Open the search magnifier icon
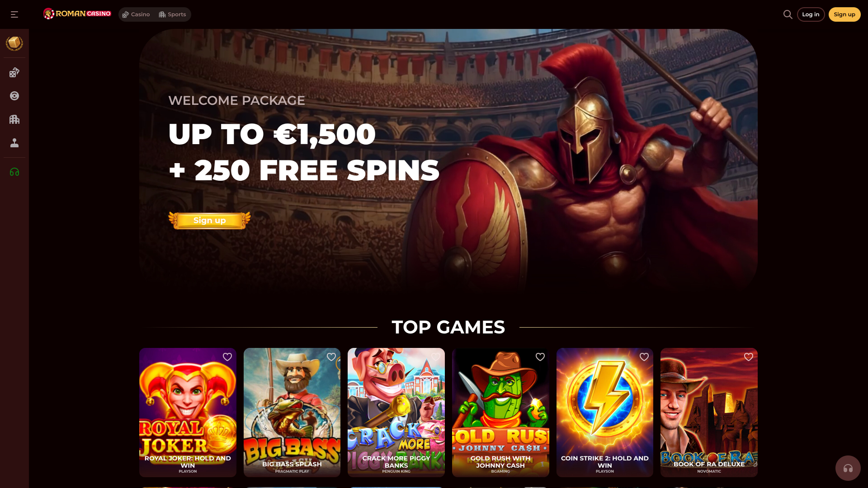This screenshot has height=488, width=868. (788, 14)
